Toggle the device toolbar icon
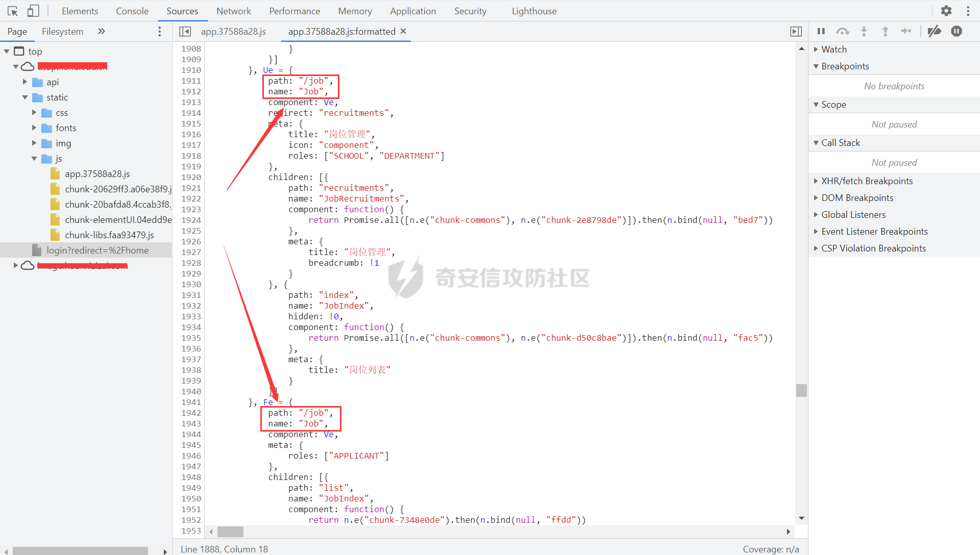This screenshot has width=980, height=555. [x=33, y=11]
